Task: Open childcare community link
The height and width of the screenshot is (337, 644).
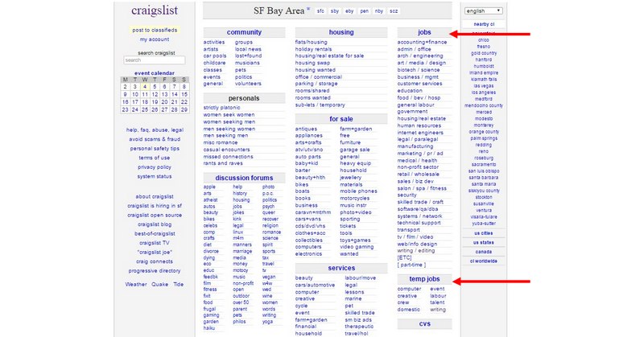Action: [214, 63]
